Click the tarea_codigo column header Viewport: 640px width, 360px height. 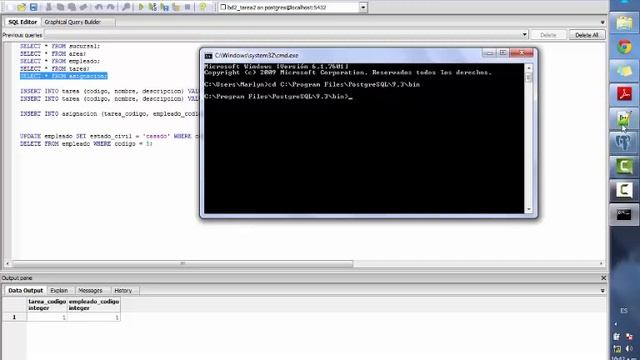47,304
